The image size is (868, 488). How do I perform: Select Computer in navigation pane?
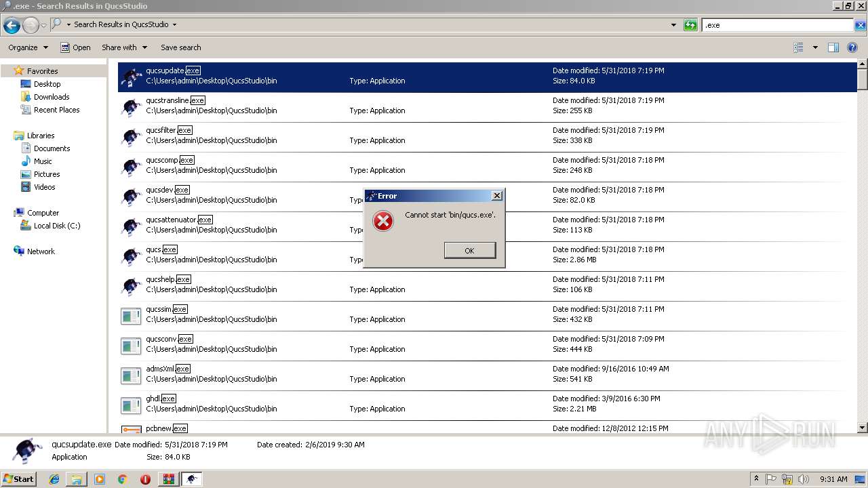click(43, 213)
